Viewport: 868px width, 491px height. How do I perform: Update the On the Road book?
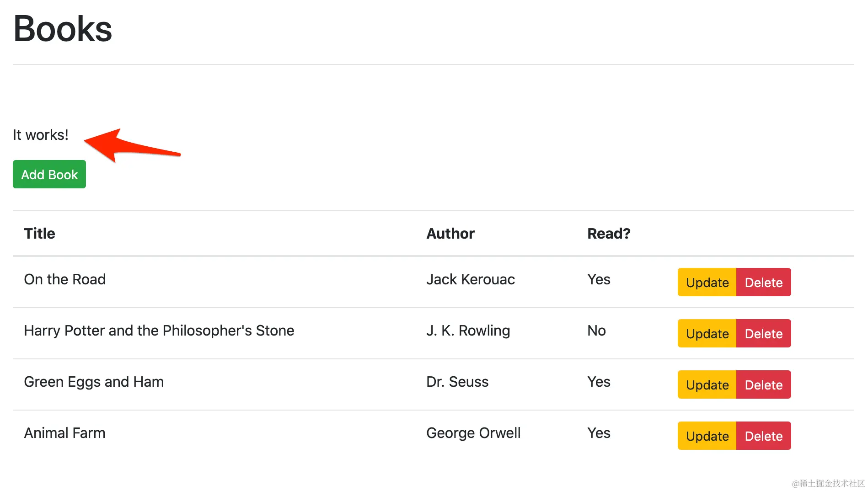[x=707, y=283]
